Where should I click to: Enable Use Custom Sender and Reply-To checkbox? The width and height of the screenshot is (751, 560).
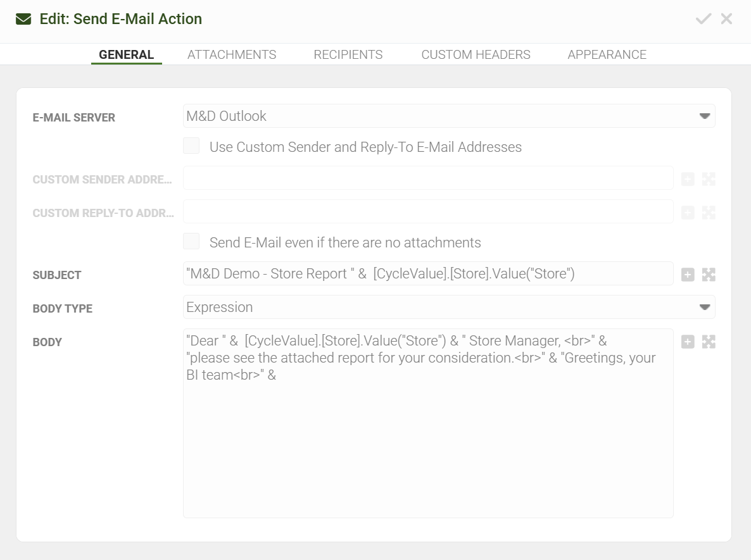(191, 146)
